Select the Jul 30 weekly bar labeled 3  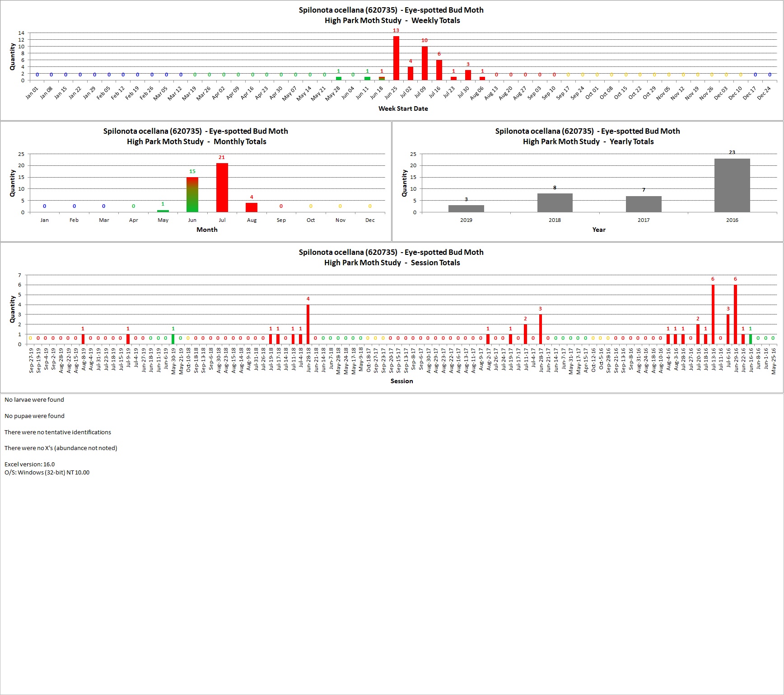tap(468, 75)
